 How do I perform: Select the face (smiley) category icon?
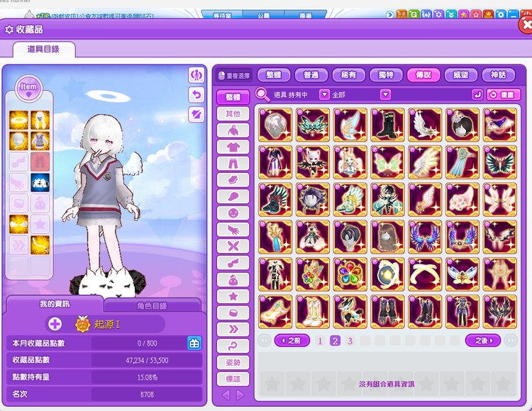pos(233,213)
